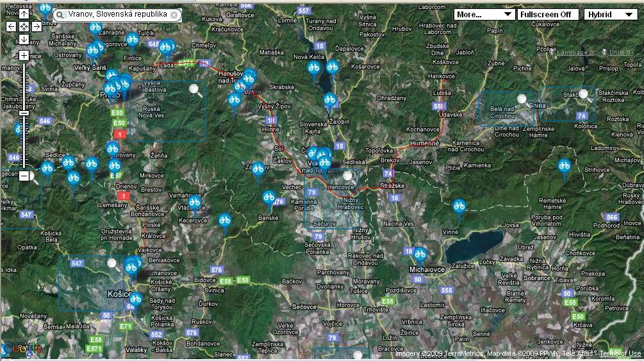644x361 pixels.
Task: Select the bicycle marker near Vinné
Action: coord(459,206)
